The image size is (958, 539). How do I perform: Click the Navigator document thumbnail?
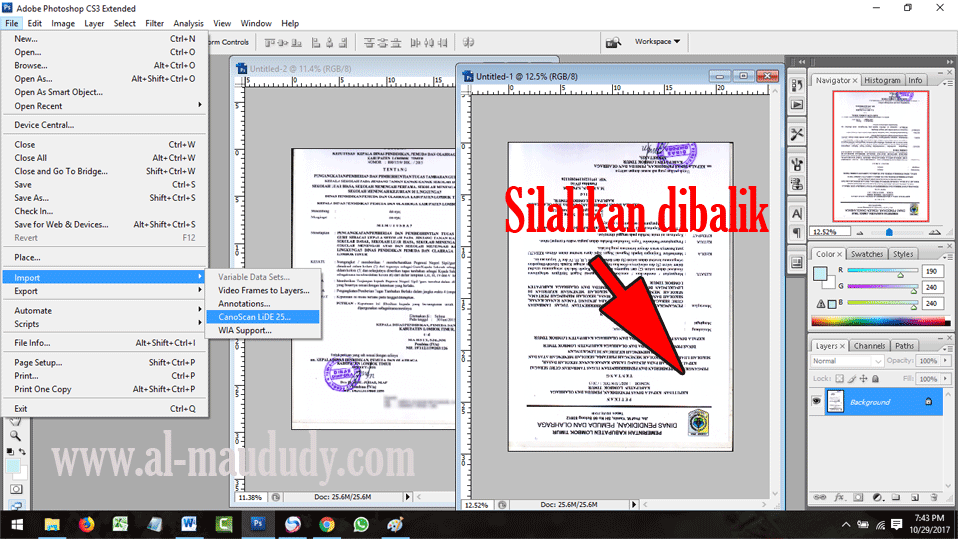(880, 156)
